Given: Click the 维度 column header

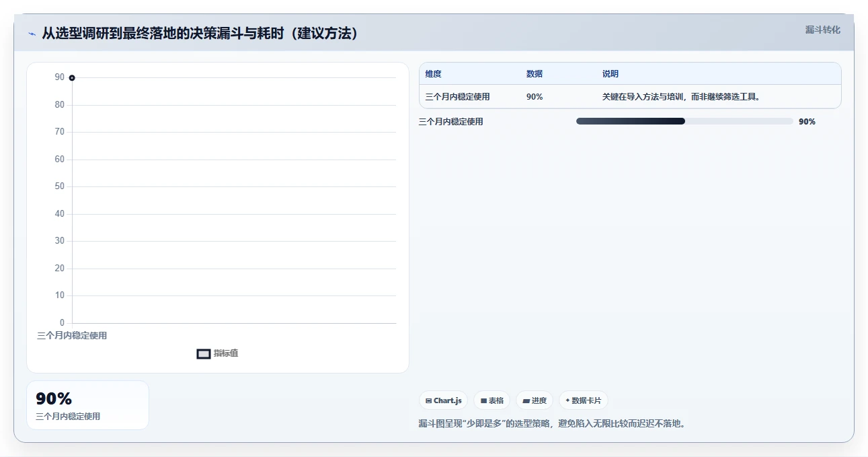Looking at the screenshot, I should [434, 74].
